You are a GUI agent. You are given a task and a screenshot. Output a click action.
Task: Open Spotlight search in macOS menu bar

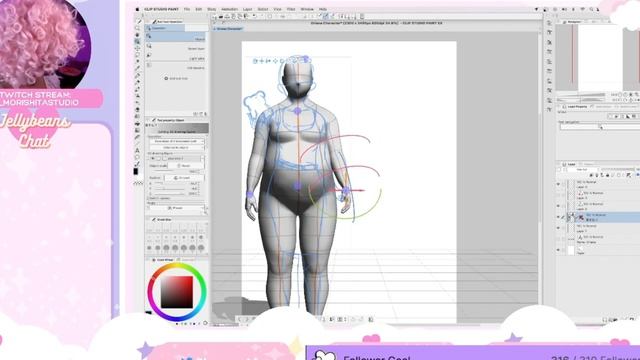591,9
